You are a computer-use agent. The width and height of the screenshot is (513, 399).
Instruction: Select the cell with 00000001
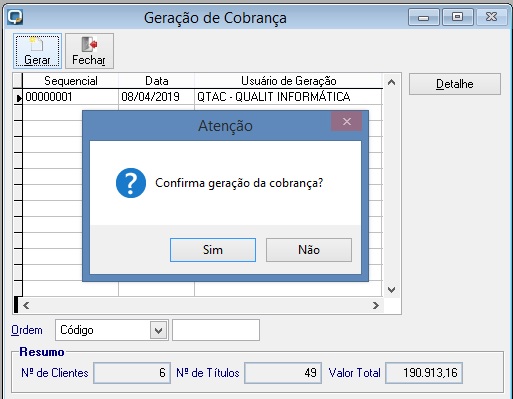[x=70, y=97]
